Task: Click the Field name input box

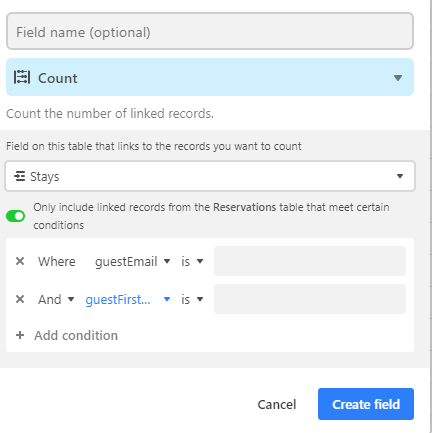Action: click(210, 32)
